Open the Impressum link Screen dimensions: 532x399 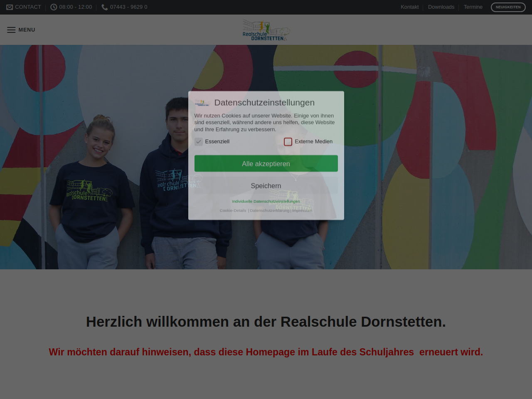[302, 211]
